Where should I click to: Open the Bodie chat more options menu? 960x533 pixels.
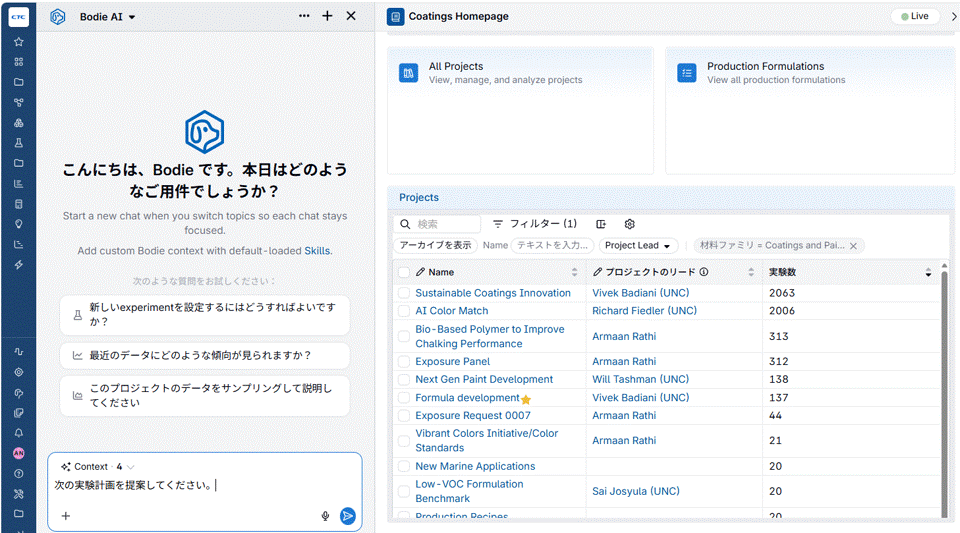pyautogui.click(x=304, y=16)
